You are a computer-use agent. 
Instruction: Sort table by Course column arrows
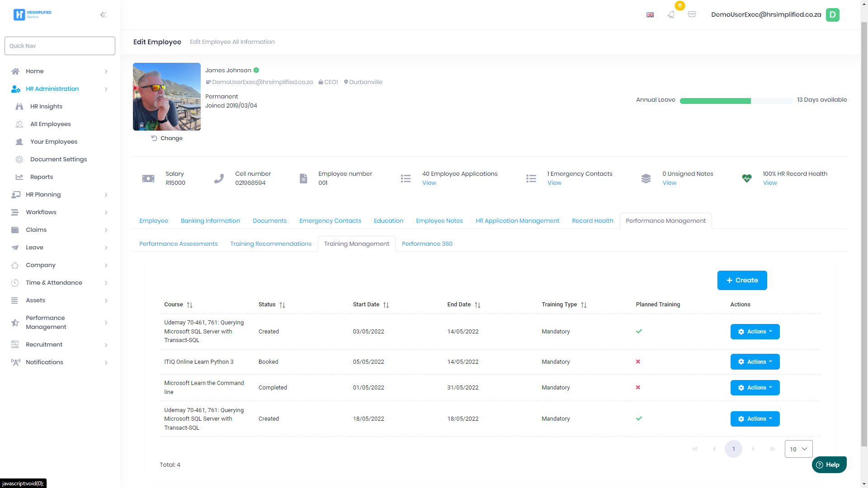(x=190, y=305)
